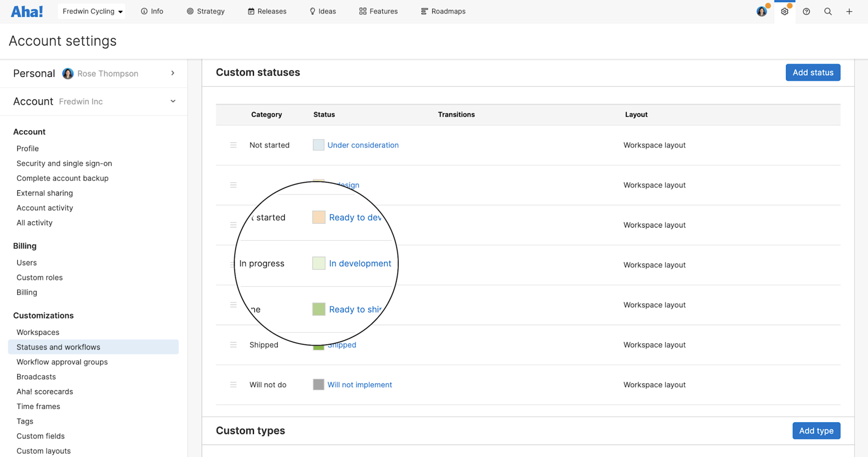The image size is (868, 457).
Task: Select Custom fields in the sidebar
Action: (40, 436)
